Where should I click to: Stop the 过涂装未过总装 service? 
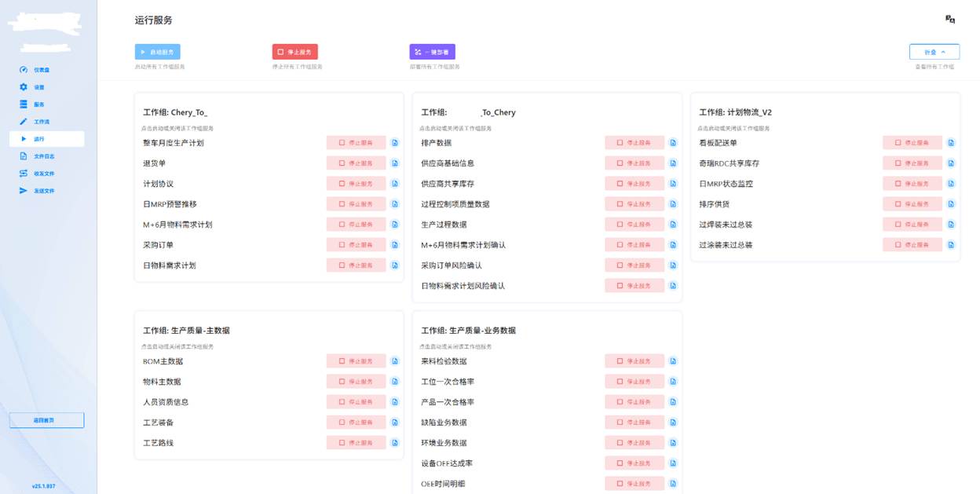912,245
